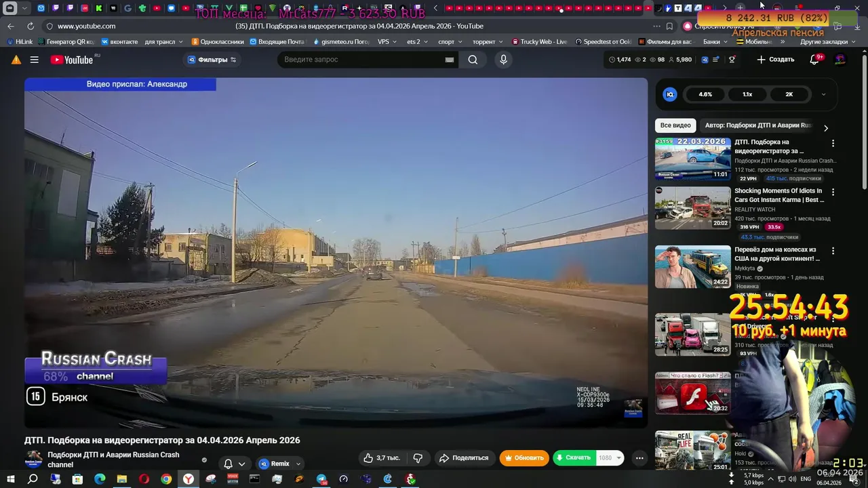Open 22.03.2026 ДТП video thumbnail
Image resolution: width=868 pixels, height=488 pixels.
point(692,159)
